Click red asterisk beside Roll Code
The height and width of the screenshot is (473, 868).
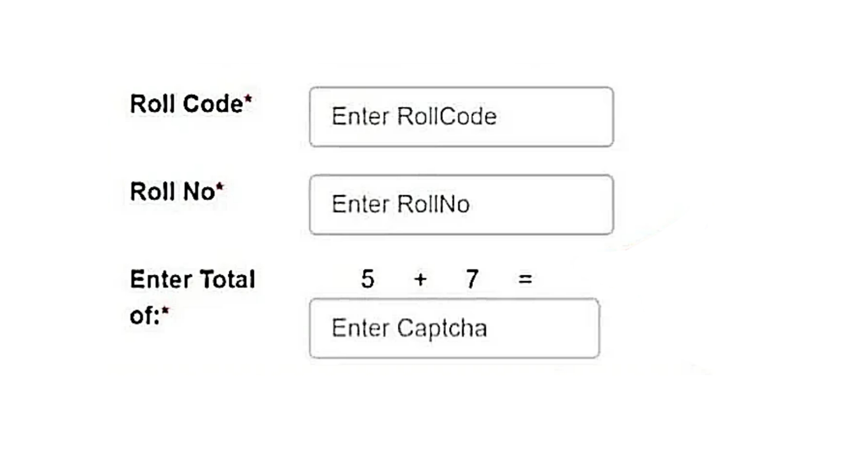tap(248, 99)
